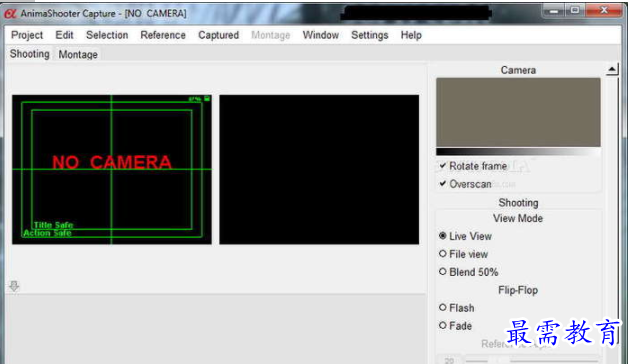
Task: Open the Window menu
Action: [x=320, y=35]
